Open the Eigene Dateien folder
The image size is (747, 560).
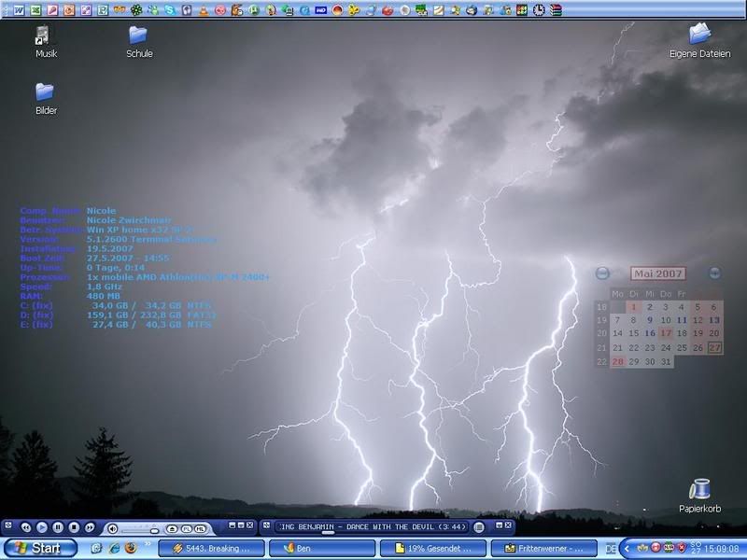tap(699, 35)
